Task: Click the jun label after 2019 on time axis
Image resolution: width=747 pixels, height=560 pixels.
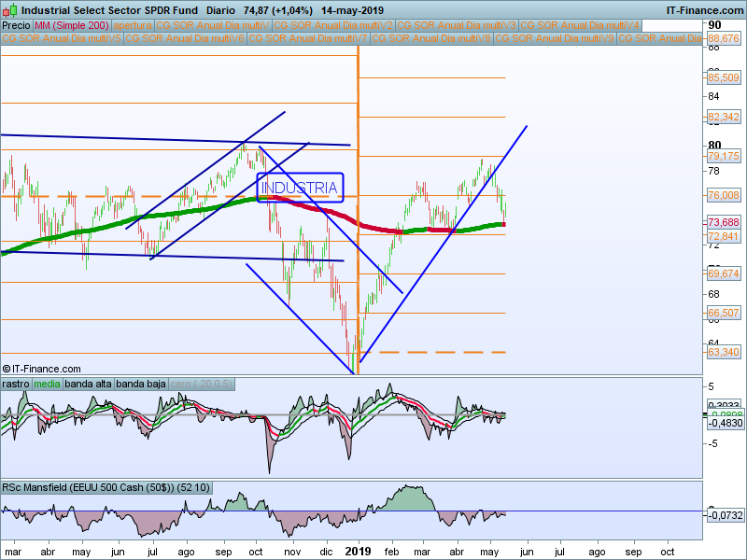Action: (x=527, y=552)
